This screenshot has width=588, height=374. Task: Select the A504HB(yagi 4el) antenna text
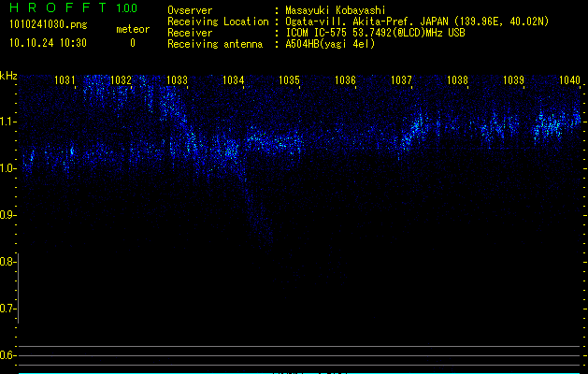coord(330,44)
